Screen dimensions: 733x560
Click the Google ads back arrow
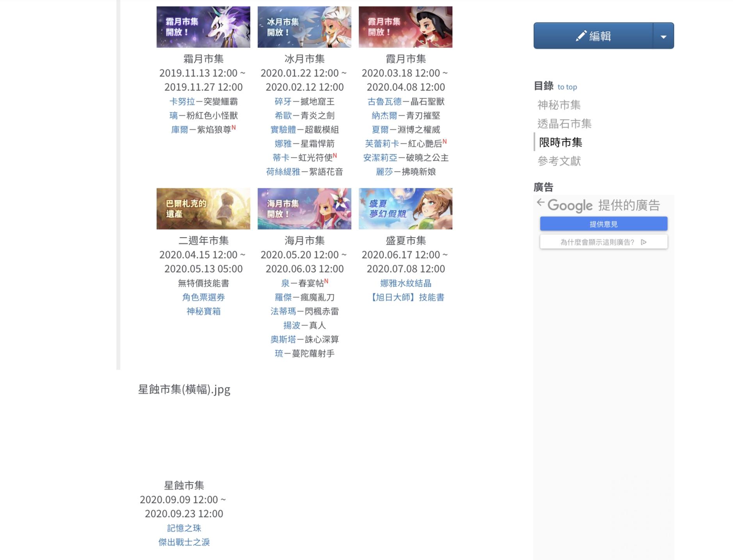coord(541,202)
